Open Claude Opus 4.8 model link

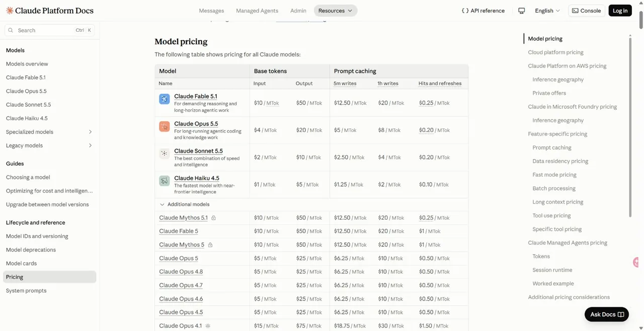181,272
